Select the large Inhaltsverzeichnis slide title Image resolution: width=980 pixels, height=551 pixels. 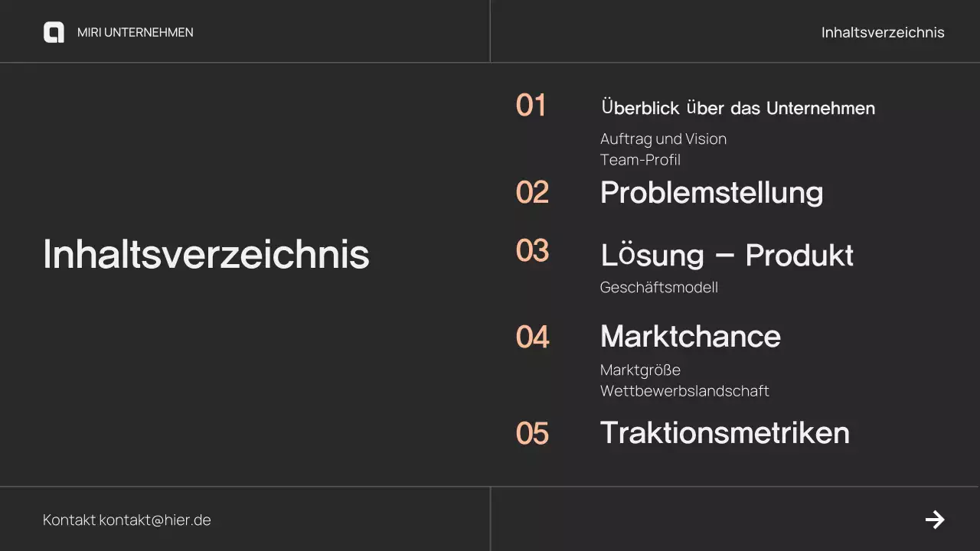[206, 254]
